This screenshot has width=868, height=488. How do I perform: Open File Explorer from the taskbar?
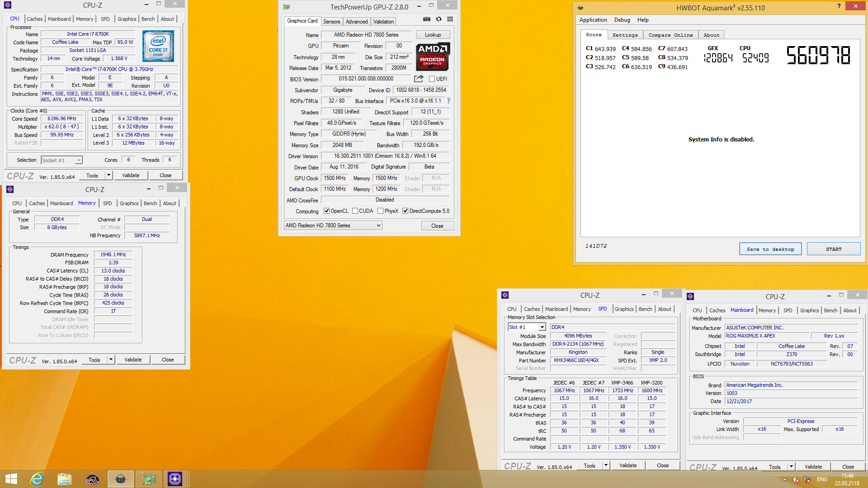tap(65, 479)
